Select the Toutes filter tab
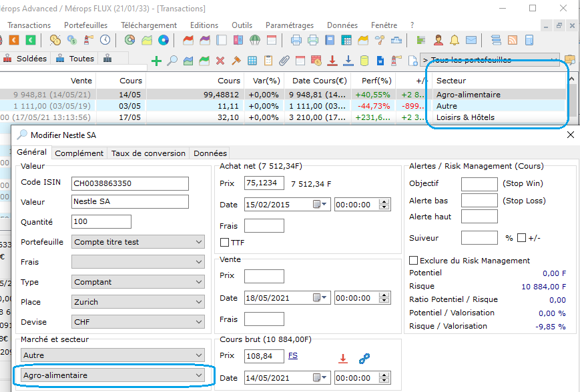Viewport: 580px width, 392px height. (x=75, y=59)
